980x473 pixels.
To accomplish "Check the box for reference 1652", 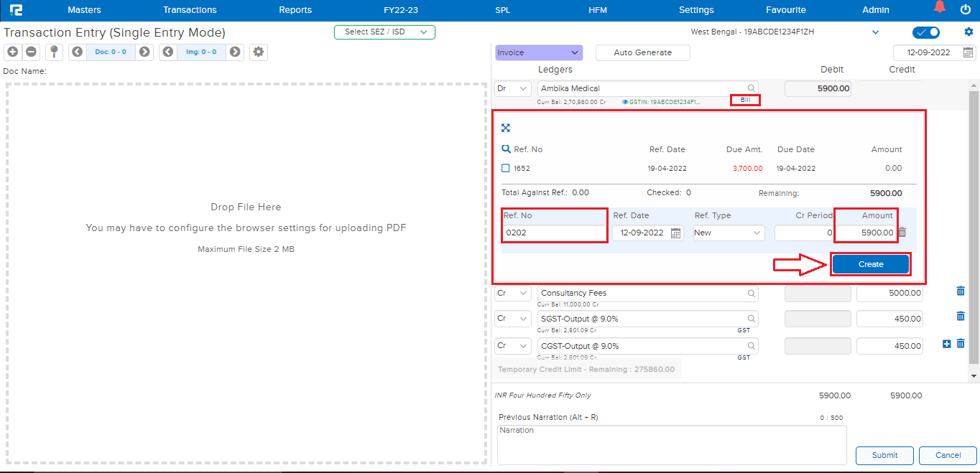I will (x=506, y=168).
